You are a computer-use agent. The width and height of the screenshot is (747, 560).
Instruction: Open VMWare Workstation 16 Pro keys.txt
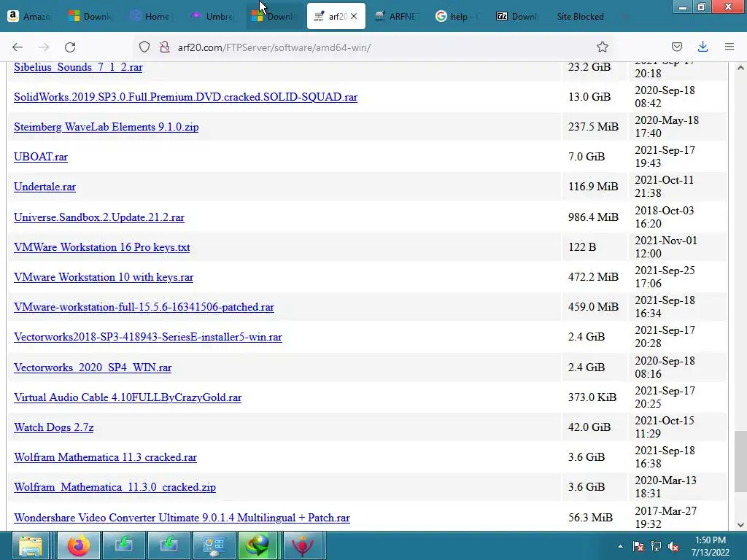pos(102,247)
